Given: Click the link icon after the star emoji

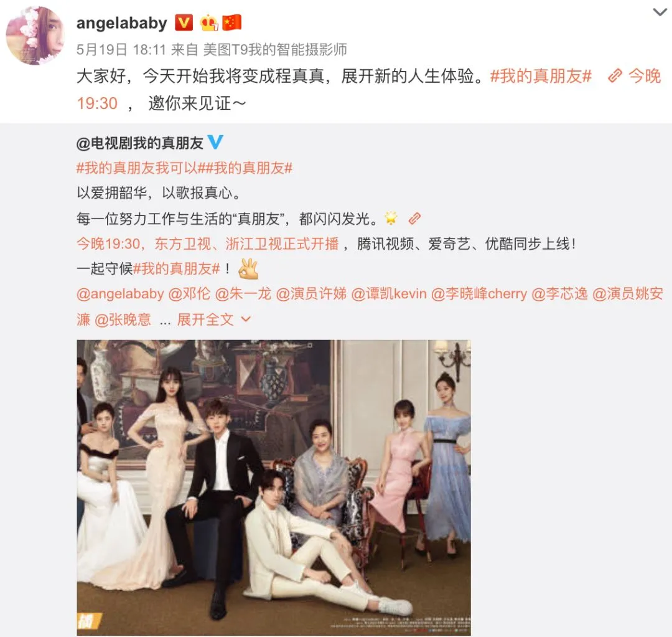Looking at the screenshot, I should pos(414,219).
